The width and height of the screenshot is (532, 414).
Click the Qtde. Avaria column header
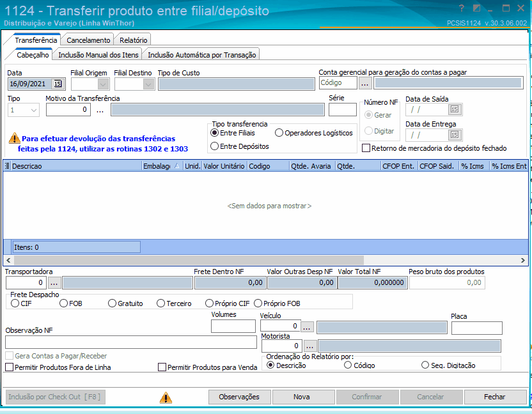312,166
